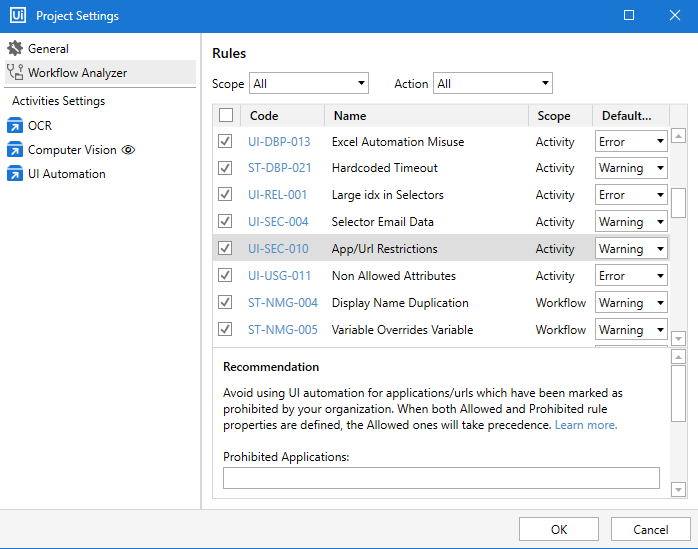This screenshot has width=698, height=549.
Task: Maximize the Project Settings window
Action: click(629, 16)
